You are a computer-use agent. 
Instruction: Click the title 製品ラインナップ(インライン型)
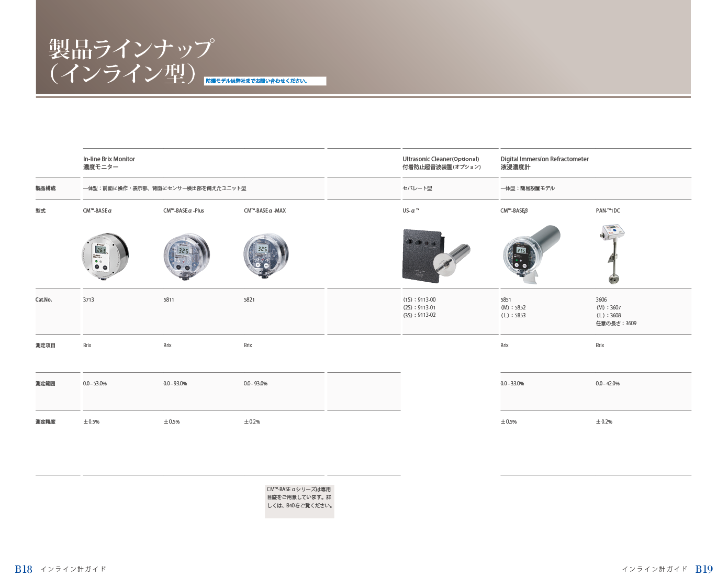click(x=132, y=61)
